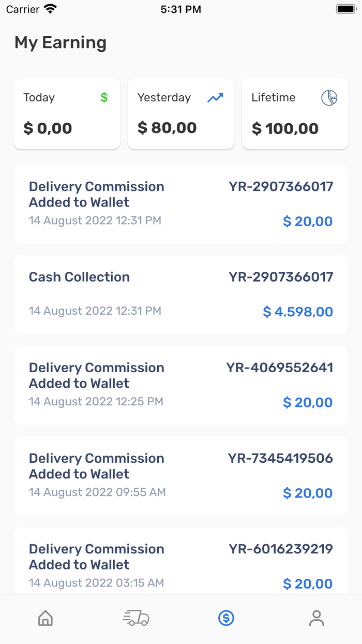Screen dimensions: 362x644
Task: Open the profile person icon
Action: [x=316, y=618]
